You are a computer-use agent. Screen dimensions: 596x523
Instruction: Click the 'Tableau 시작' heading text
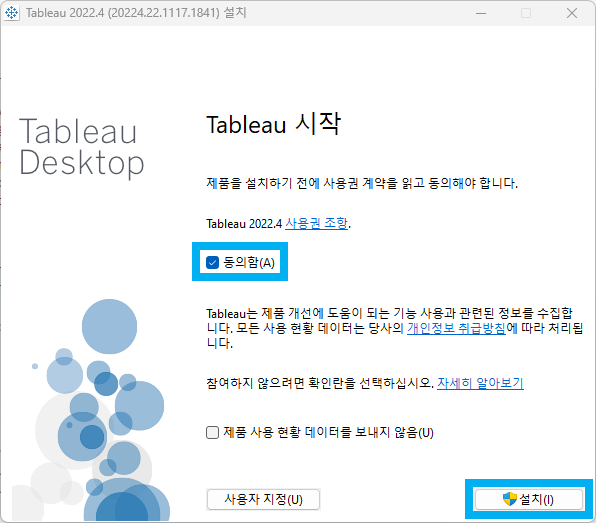273,124
